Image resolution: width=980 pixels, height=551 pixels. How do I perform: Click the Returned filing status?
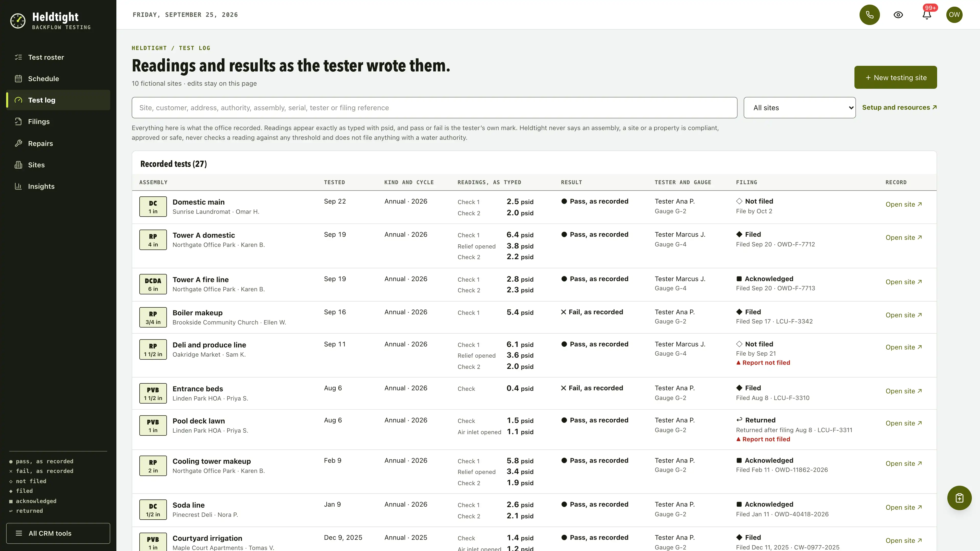pyautogui.click(x=755, y=420)
